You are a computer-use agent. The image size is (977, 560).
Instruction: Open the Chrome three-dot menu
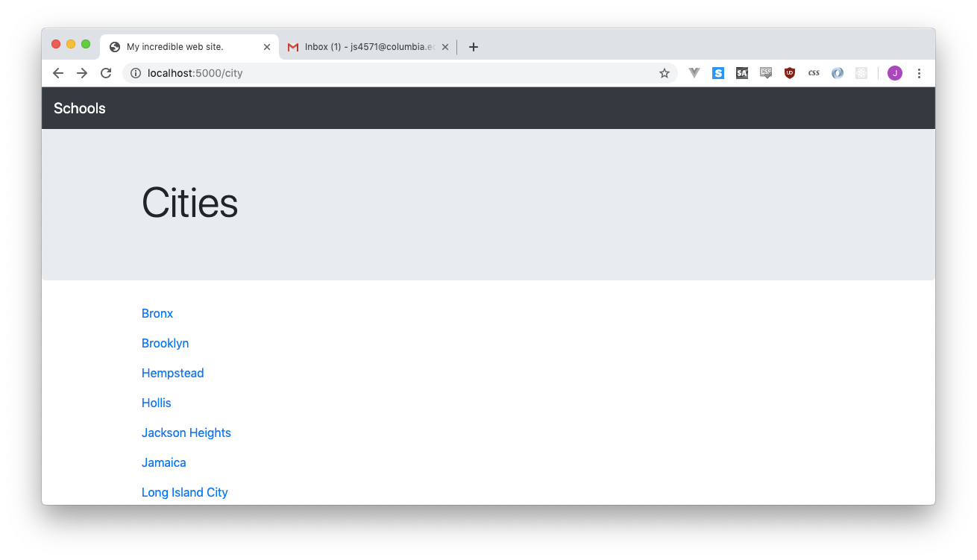(919, 73)
